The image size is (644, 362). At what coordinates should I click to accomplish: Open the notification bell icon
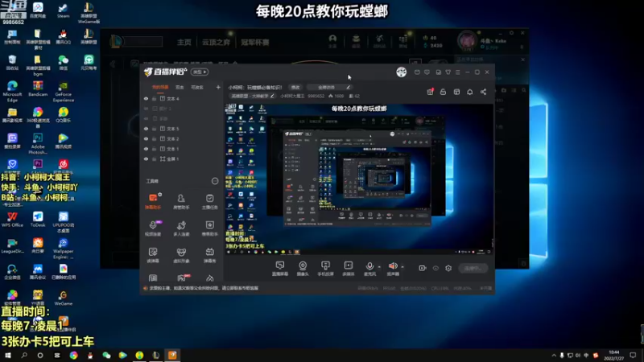470,92
